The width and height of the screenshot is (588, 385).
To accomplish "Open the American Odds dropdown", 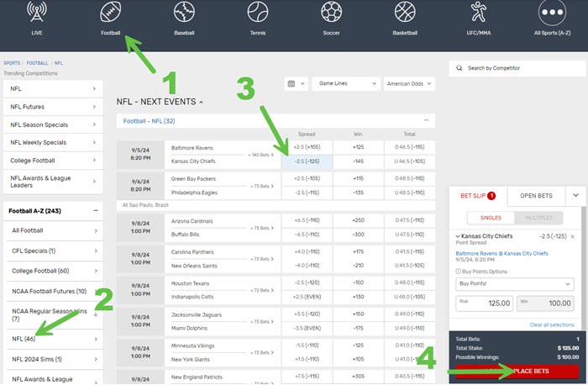I will [x=409, y=84].
